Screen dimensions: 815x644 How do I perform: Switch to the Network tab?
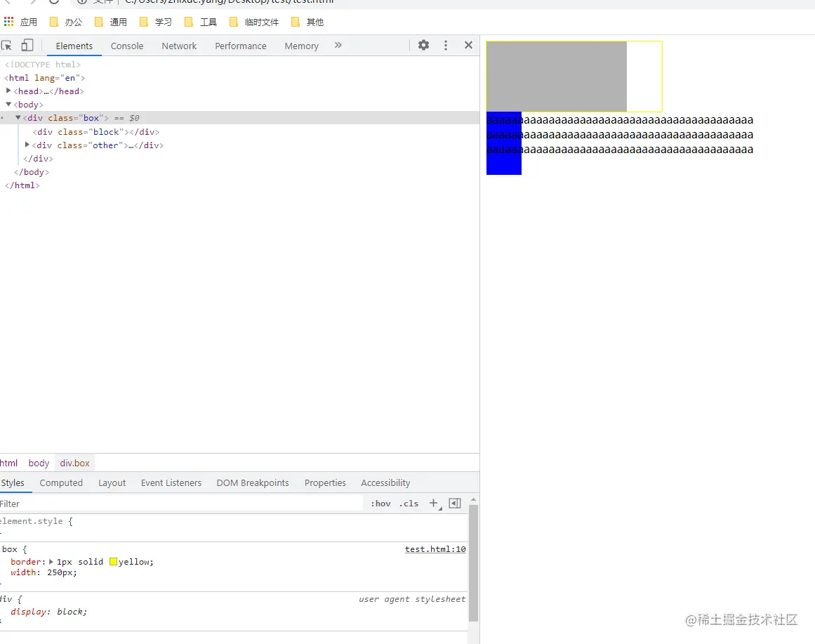pyautogui.click(x=179, y=46)
